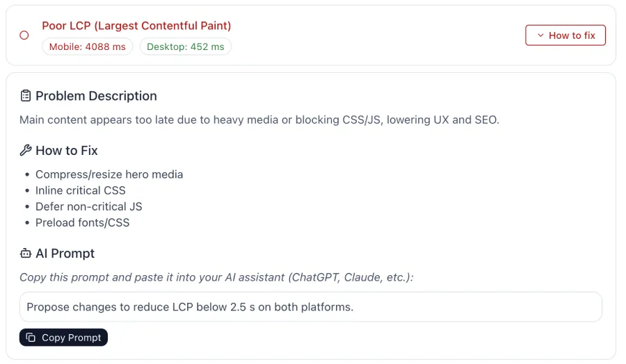Collapse the details with How to fix

pos(565,35)
